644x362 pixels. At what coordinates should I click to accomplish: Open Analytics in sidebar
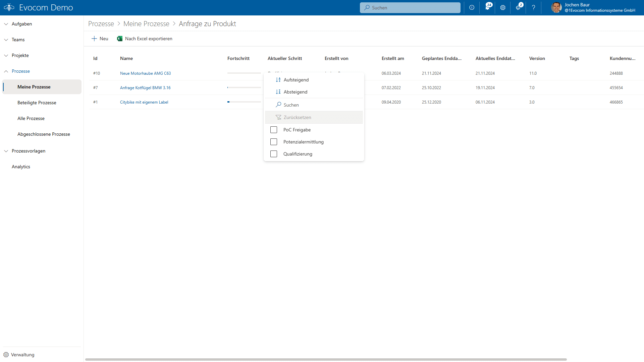click(x=21, y=167)
